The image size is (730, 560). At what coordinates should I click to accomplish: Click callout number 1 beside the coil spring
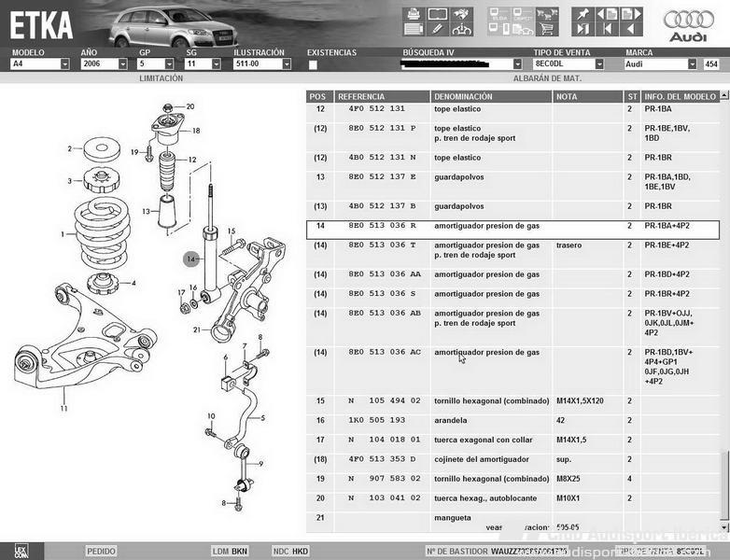(63, 234)
